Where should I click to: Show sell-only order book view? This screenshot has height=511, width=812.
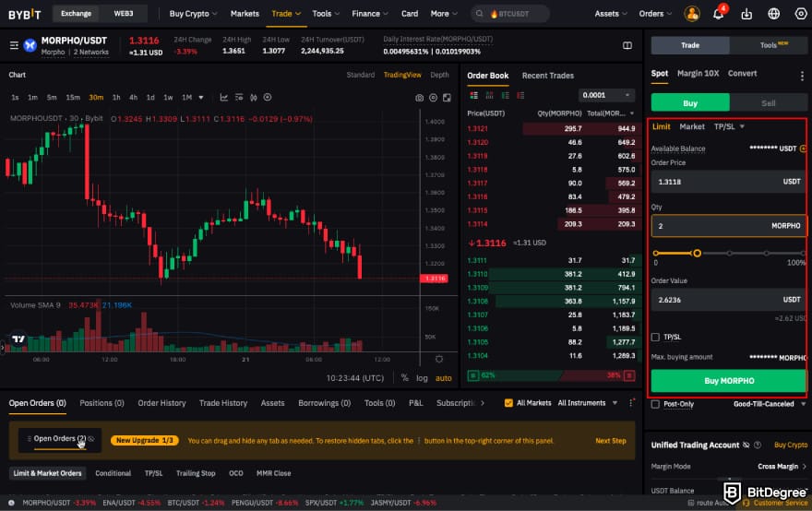(x=520, y=95)
